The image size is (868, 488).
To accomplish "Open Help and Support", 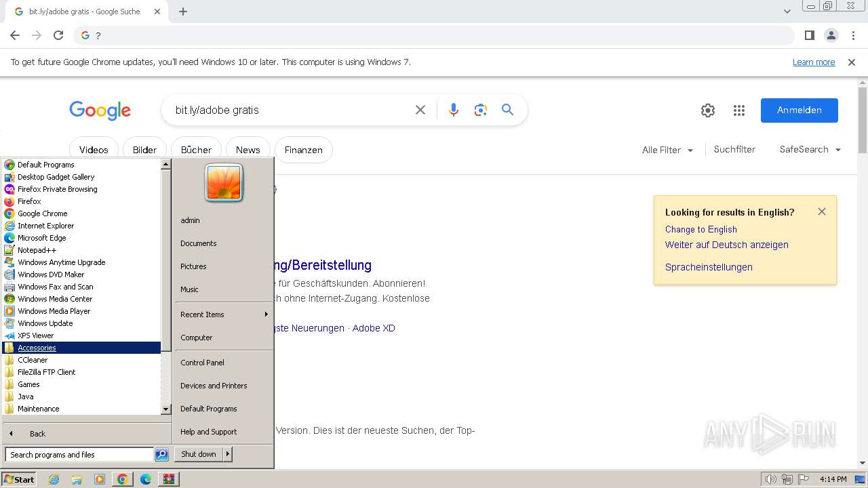I will click(x=224, y=432).
